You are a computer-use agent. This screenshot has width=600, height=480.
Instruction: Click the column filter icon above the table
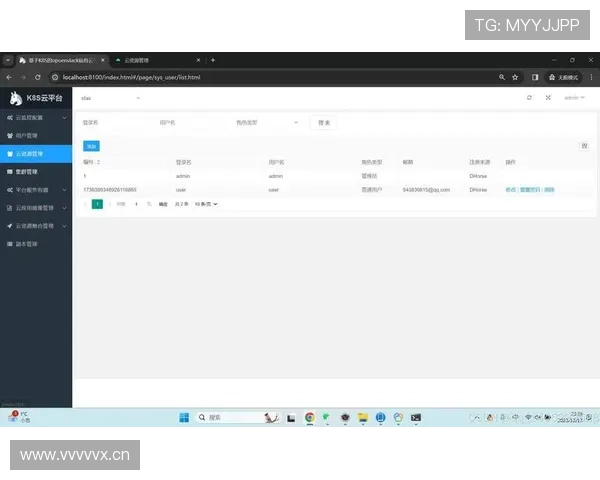click(584, 146)
